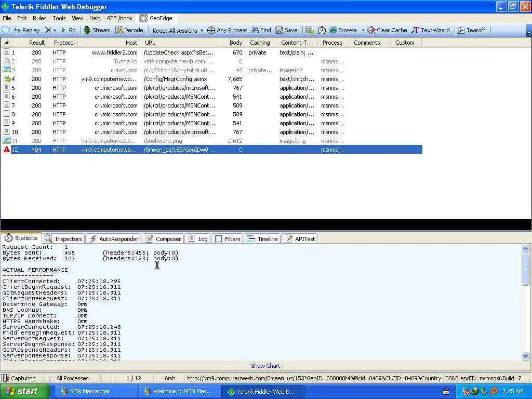Switch to the Composer tab
The height and width of the screenshot is (399, 532).
(163, 239)
